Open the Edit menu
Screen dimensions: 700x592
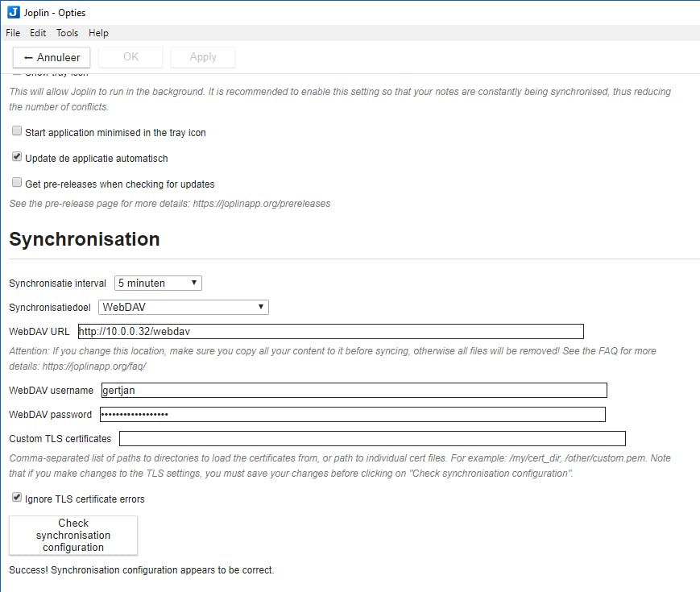(38, 33)
